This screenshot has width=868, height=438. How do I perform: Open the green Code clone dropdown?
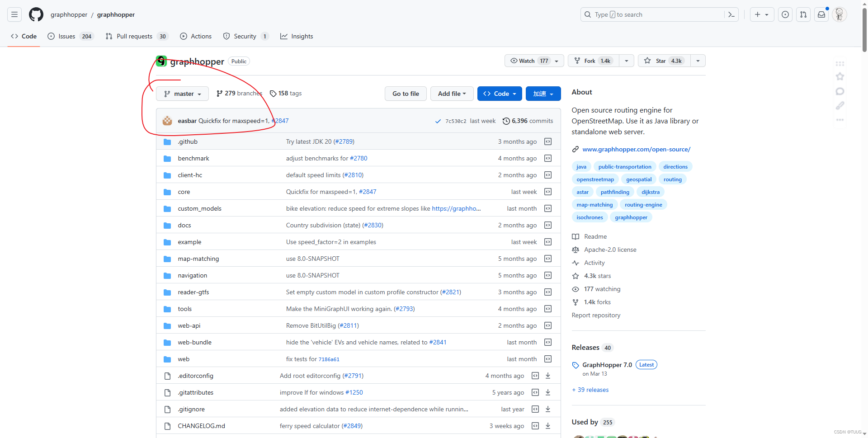click(500, 94)
